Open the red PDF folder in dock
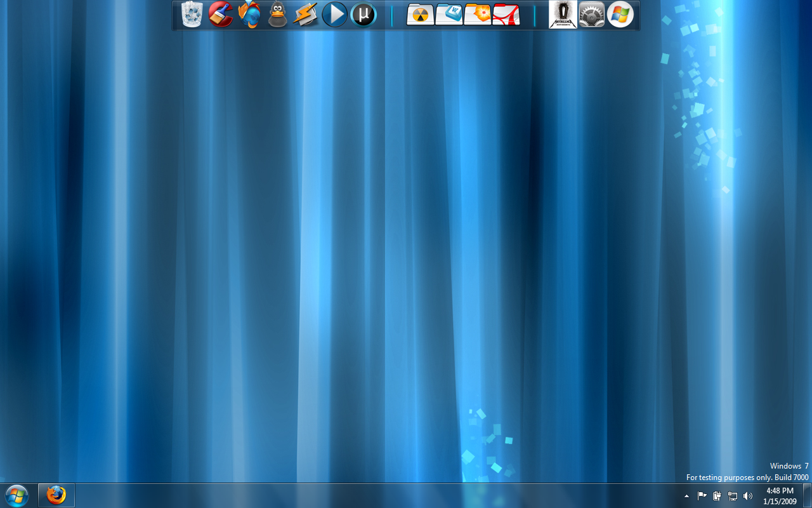This screenshot has height=508, width=812. click(506, 15)
